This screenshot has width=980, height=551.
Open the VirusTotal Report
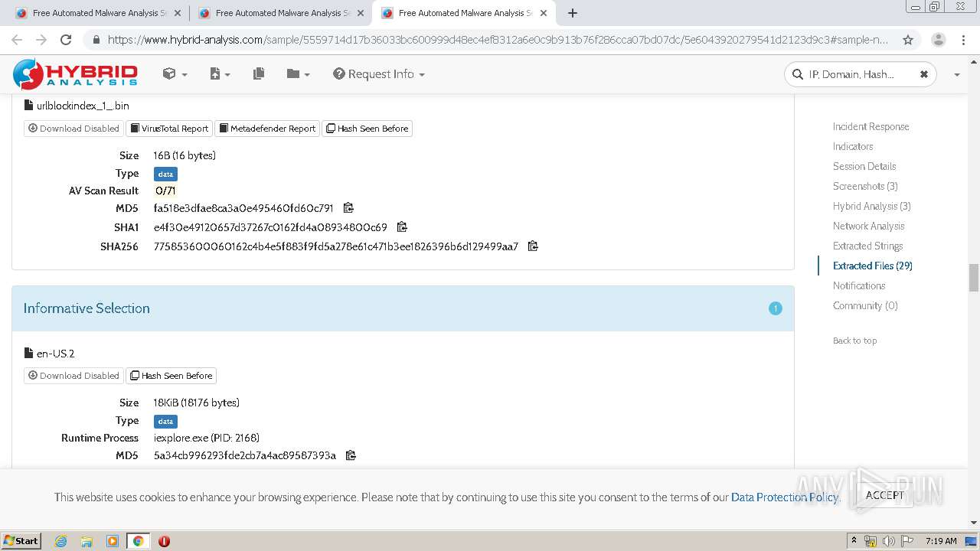tap(169, 128)
